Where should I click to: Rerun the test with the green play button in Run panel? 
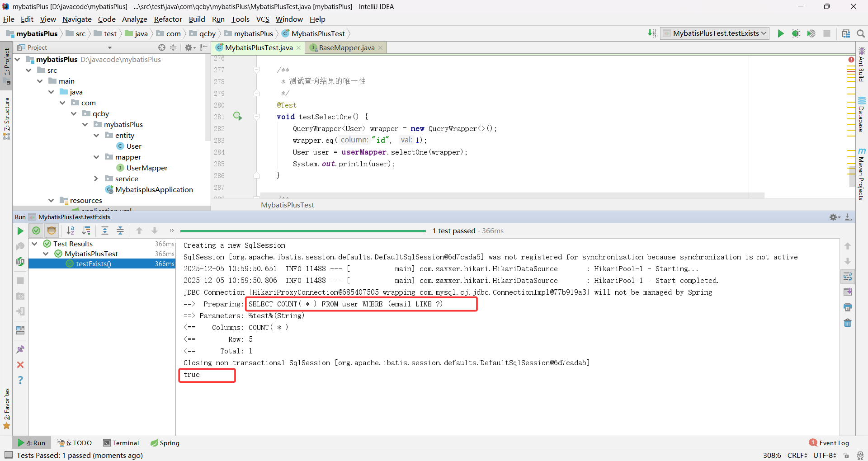[x=20, y=231]
